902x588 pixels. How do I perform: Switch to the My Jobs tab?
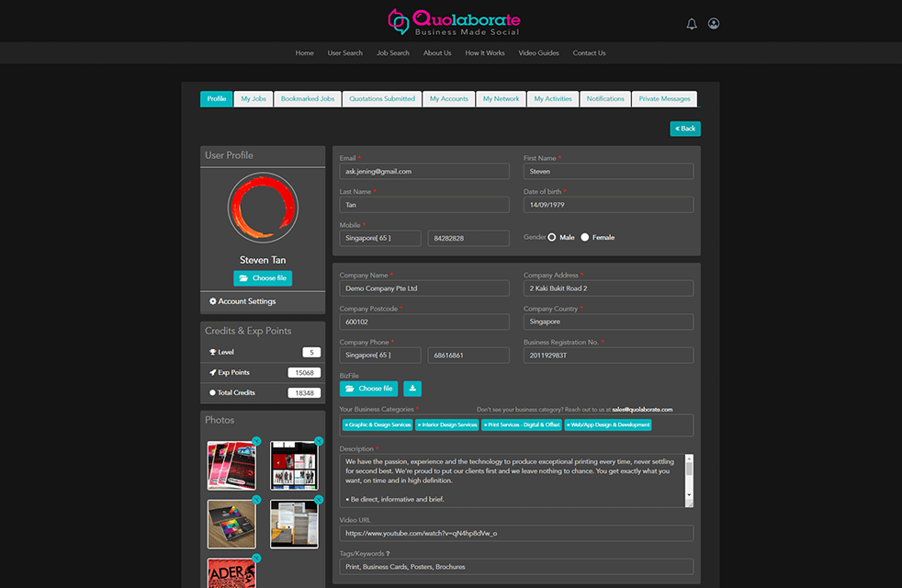point(253,99)
